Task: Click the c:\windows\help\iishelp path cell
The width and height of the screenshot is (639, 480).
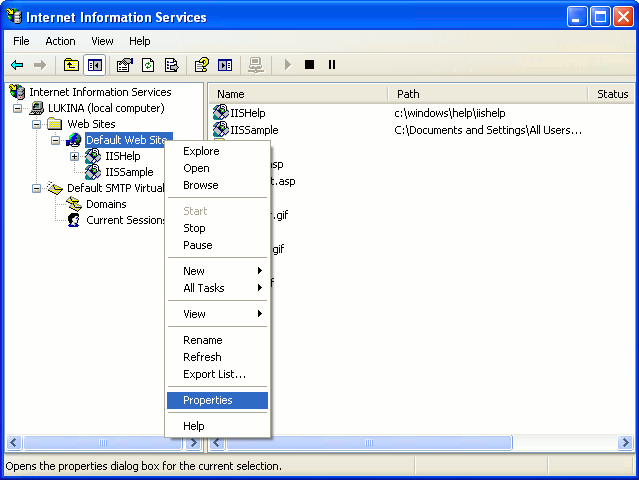Action: tap(450, 113)
